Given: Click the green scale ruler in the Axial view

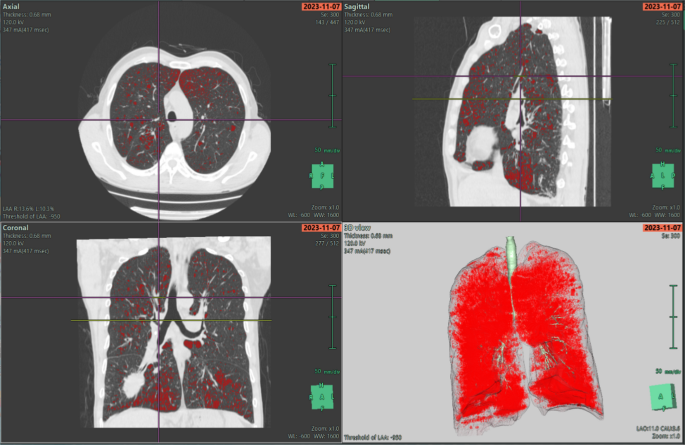Looking at the screenshot, I should pos(333,96).
